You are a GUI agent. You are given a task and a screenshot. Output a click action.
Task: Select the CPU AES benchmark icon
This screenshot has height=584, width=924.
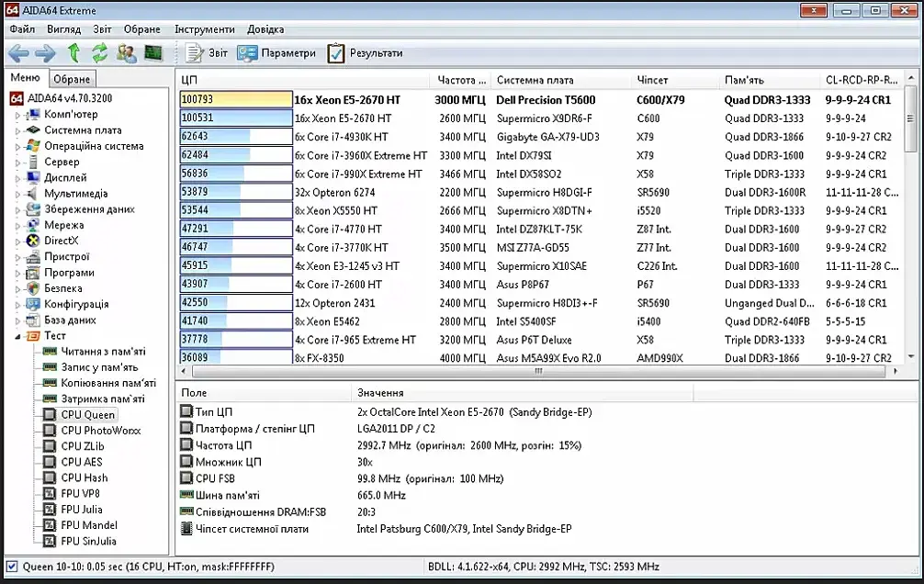[x=51, y=463]
